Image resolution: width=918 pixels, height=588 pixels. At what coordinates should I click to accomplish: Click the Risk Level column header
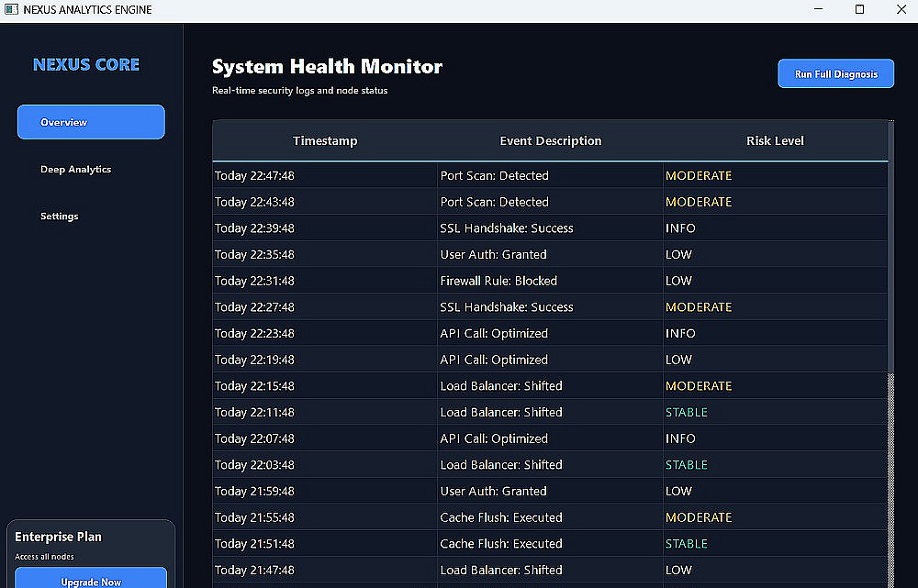point(775,140)
